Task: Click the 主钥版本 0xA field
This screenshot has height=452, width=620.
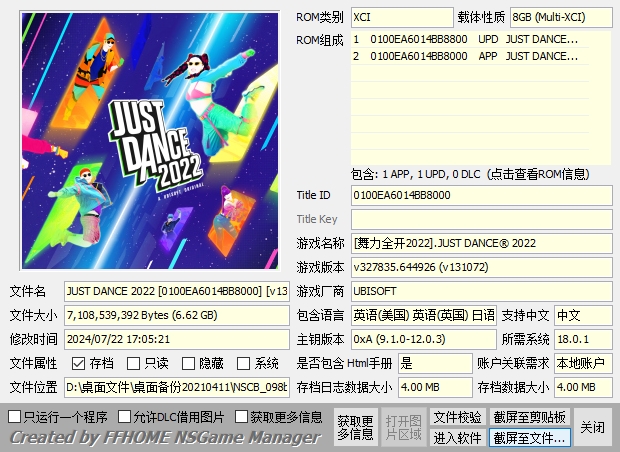Action: point(423,339)
